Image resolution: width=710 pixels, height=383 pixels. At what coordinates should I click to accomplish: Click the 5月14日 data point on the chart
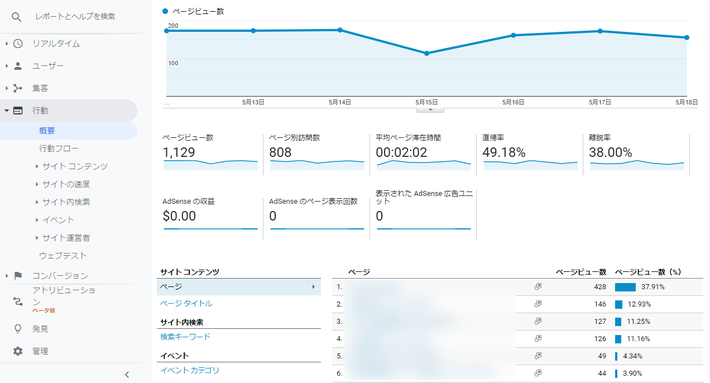(340, 30)
